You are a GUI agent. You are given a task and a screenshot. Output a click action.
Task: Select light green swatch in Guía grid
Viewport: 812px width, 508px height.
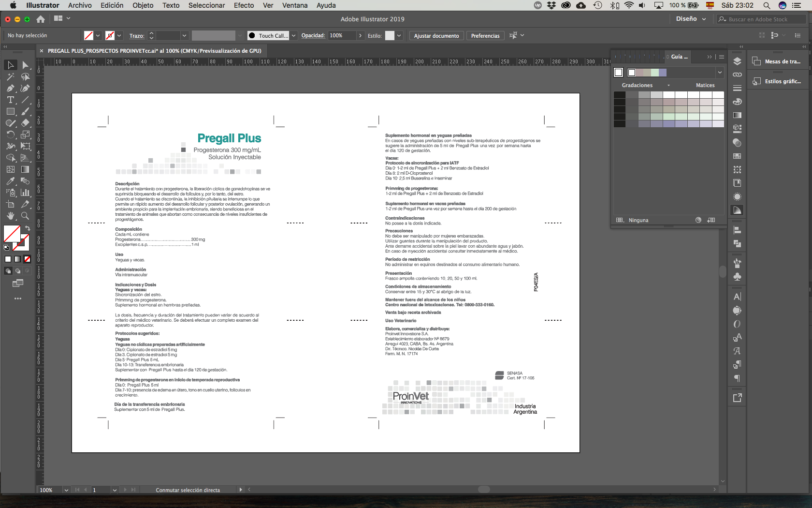669,117
